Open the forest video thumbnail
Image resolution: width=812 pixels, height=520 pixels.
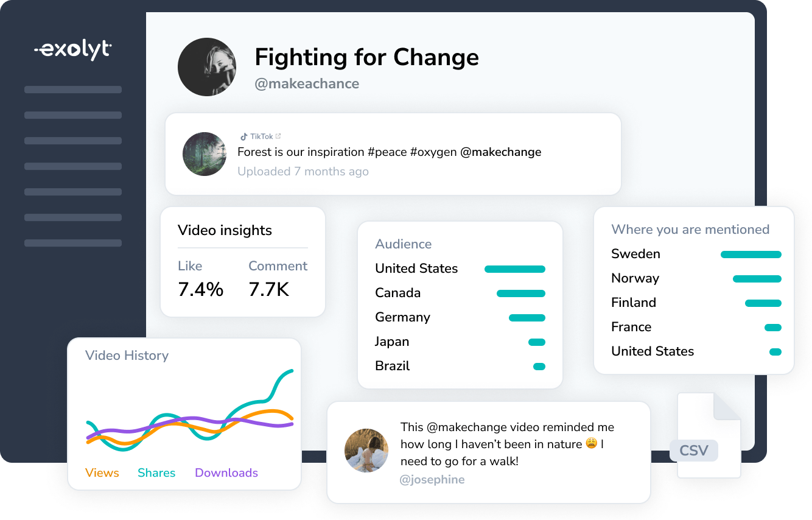[x=205, y=154]
